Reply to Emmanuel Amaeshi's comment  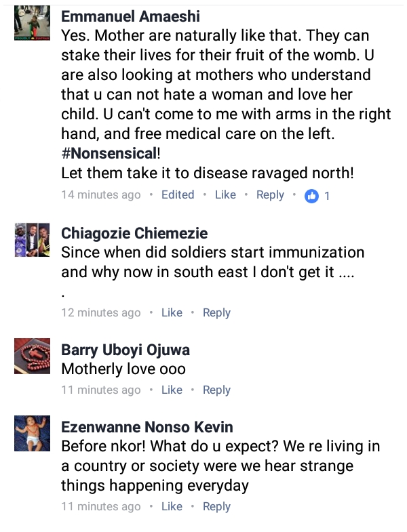pos(270,195)
